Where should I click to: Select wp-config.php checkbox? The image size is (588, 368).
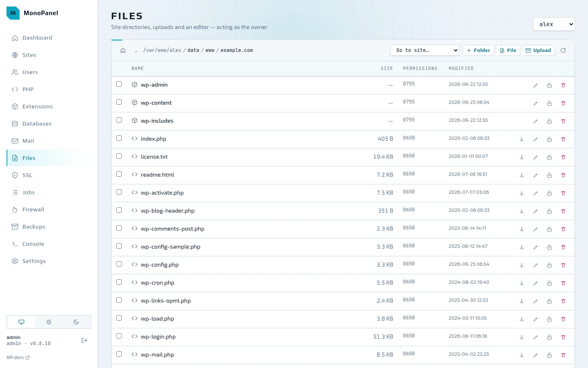tap(119, 264)
